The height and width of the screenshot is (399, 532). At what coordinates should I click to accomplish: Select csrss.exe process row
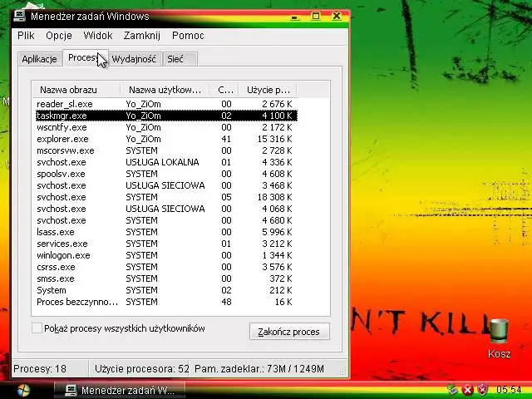166,267
